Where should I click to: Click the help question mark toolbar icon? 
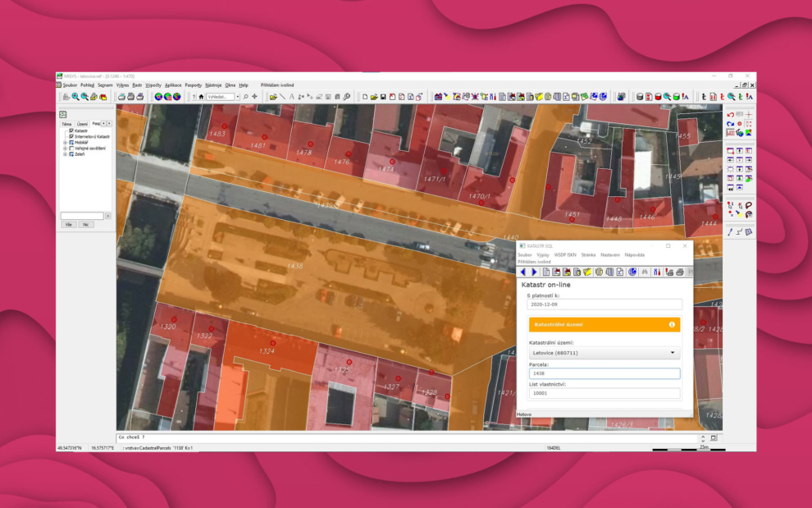coord(194,96)
